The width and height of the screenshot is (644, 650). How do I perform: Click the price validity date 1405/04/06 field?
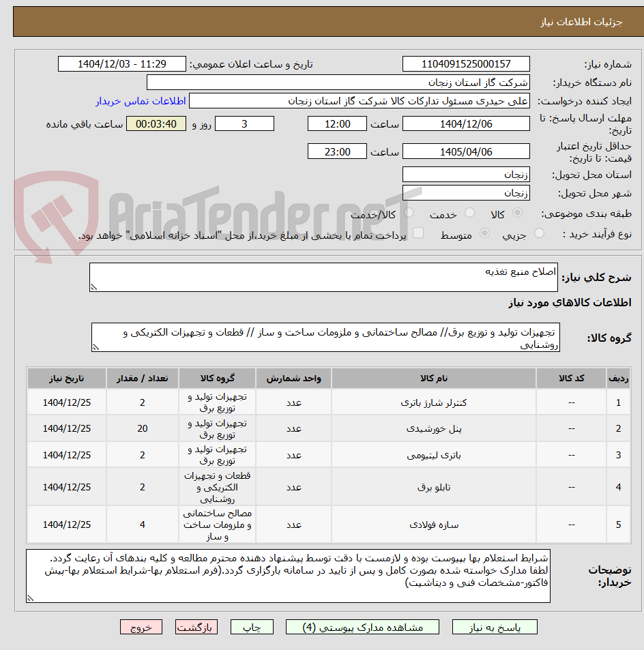coord(466,151)
